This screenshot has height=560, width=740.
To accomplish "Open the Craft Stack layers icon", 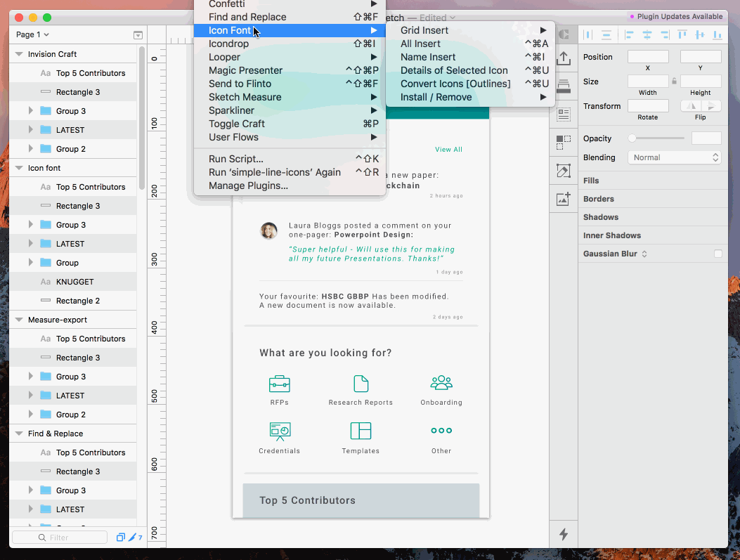I will point(564,86).
